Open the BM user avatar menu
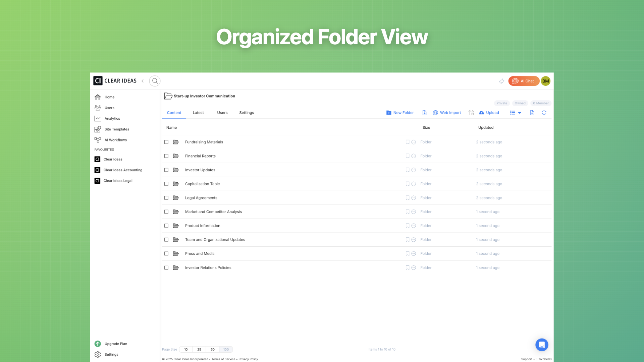This screenshot has width=644, height=362. tap(545, 81)
